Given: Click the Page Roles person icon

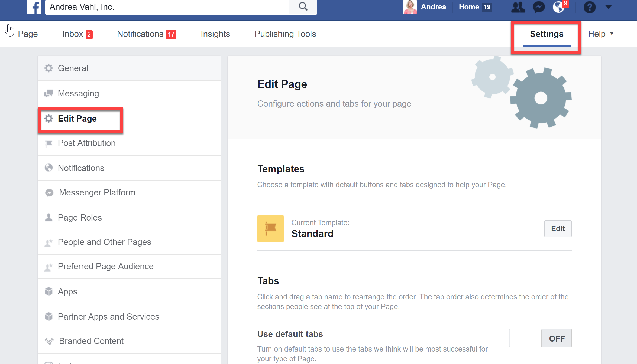Looking at the screenshot, I should [x=49, y=217].
